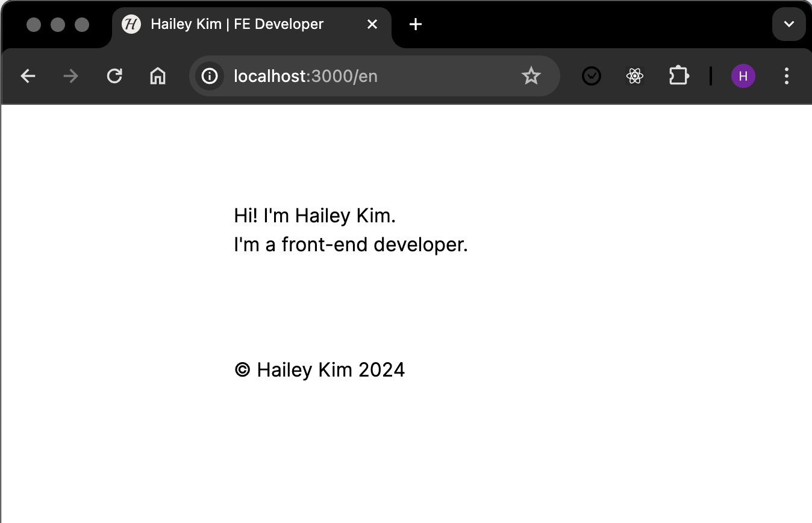Open the circular checkmark extension icon
The image size is (812, 523).
pyautogui.click(x=592, y=76)
